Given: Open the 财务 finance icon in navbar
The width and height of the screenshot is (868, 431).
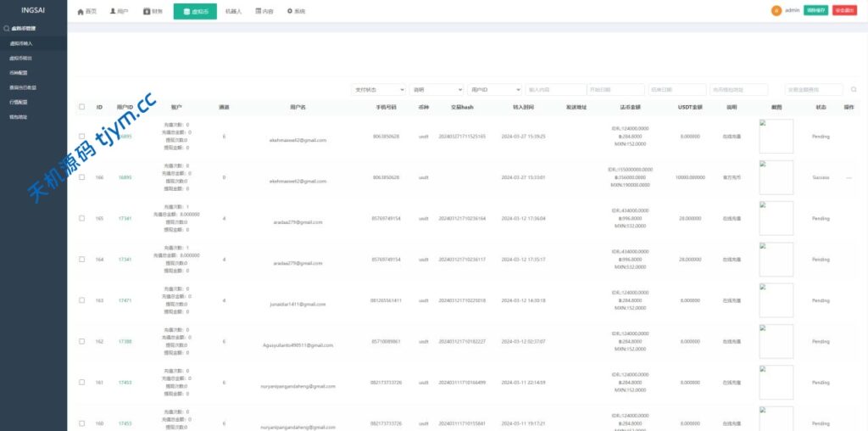Looking at the screenshot, I should (147, 12).
